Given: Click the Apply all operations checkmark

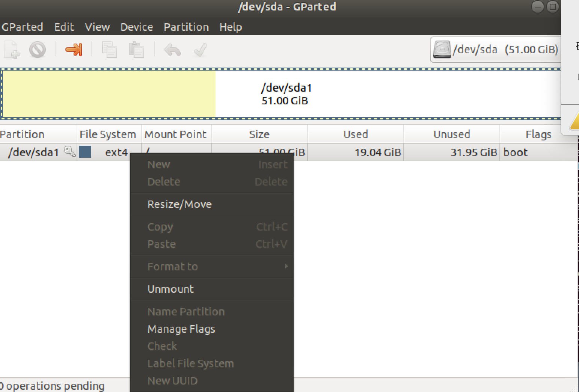Looking at the screenshot, I should (200, 50).
